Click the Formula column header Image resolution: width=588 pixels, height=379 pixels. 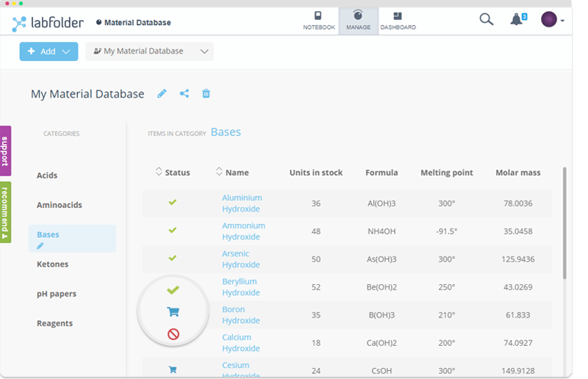(381, 173)
